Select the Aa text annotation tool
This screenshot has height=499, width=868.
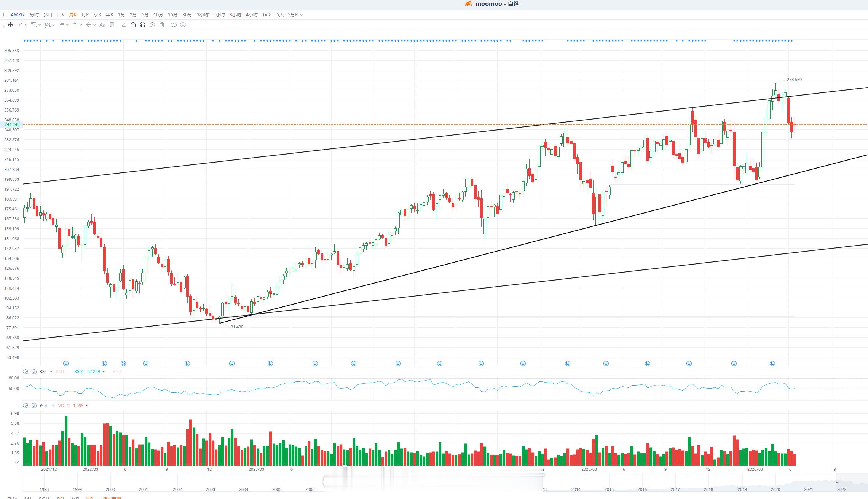click(x=102, y=25)
